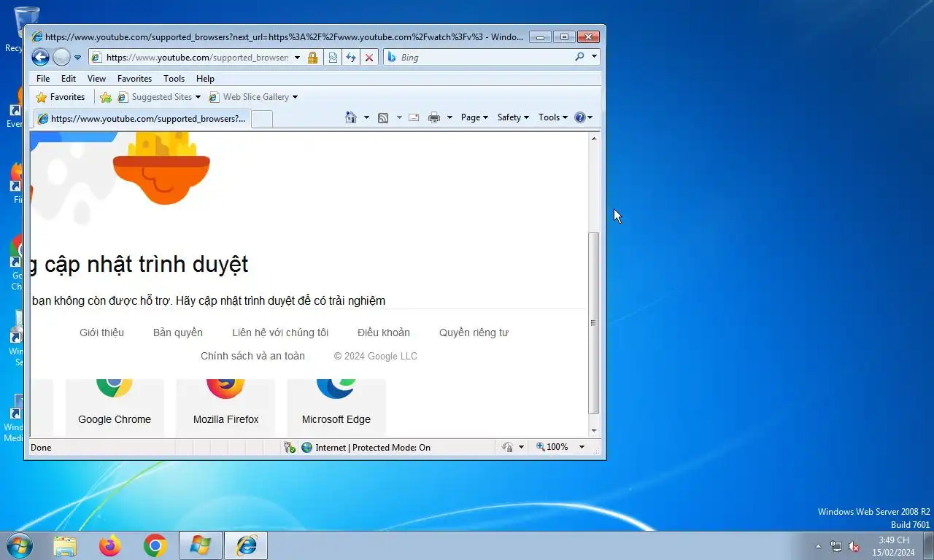Open the Safety command bar menu
The image size is (934, 560).
tap(513, 117)
